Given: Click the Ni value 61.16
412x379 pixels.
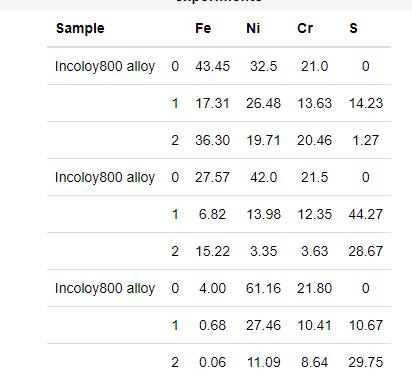Looking at the screenshot, I should point(263,288).
